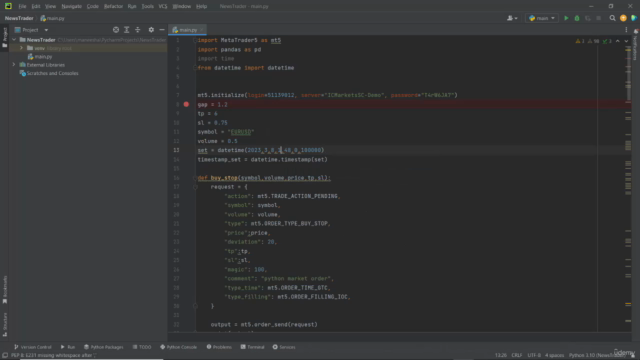Click the Python 3.10 interpreter widget
The width and height of the screenshot is (640, 360).
pyautogui.click(x=597, y=356)
